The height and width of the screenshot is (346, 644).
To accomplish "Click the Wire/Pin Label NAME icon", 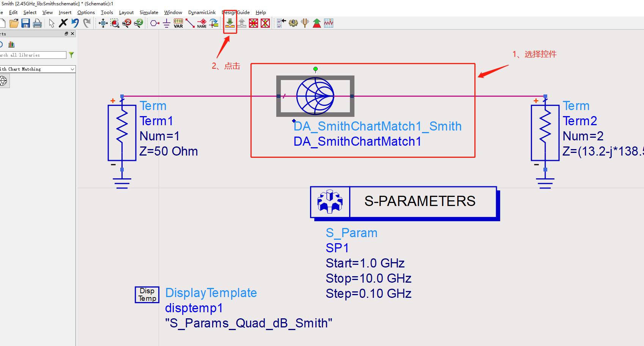I will [x=202, y=23].
